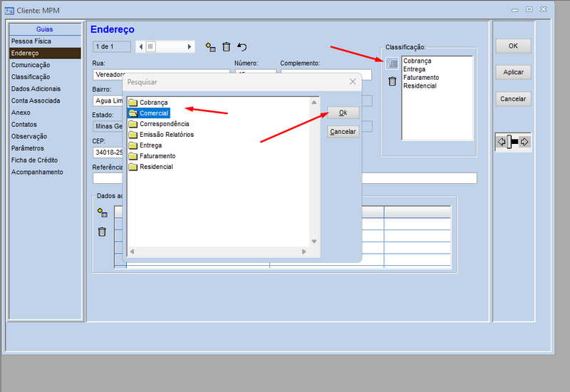
Task: Click the add classification icon beside Classificação list
Action: coord(392,63)
